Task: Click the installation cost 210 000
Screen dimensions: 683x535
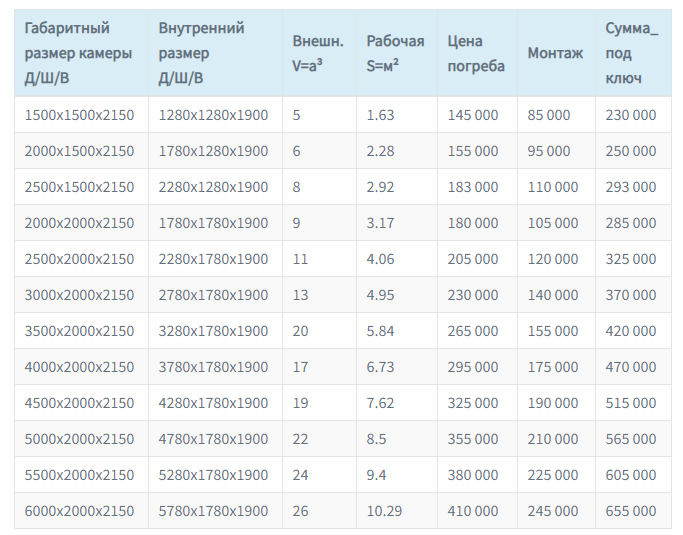Action: [x=553, y=439]
